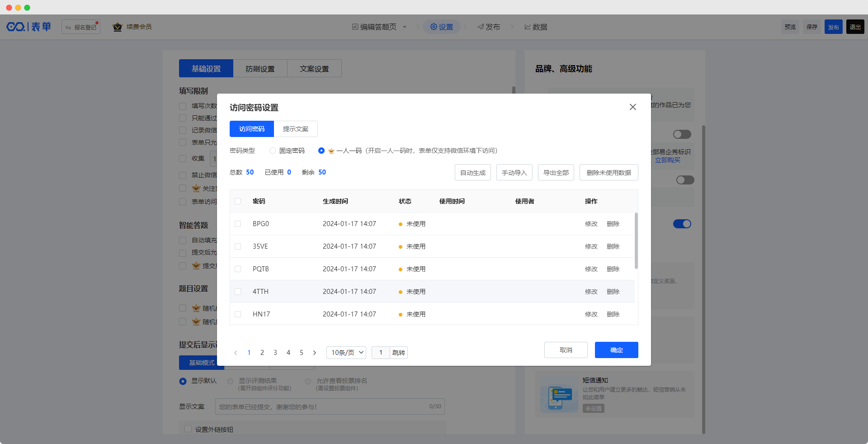Click the password table vertical scrollbar
This screenshot has width=868, height=444.
click(x=636, y=241)
